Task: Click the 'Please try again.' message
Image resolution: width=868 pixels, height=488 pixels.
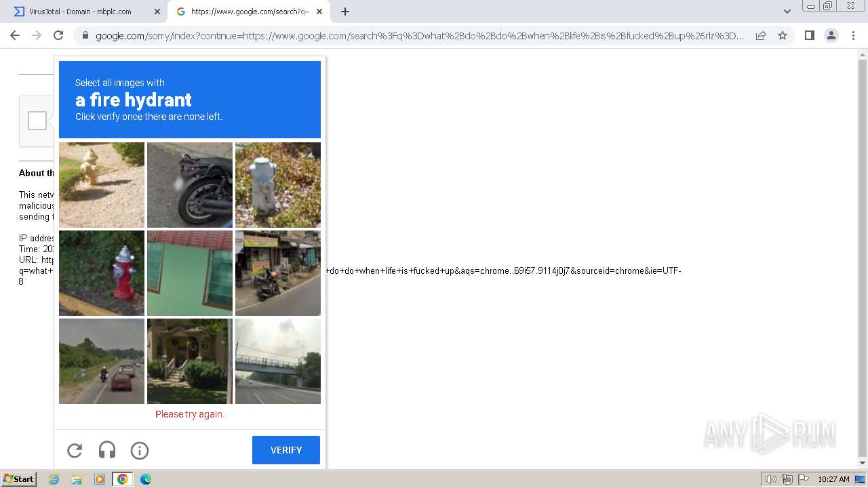Action: coord(190,414)
